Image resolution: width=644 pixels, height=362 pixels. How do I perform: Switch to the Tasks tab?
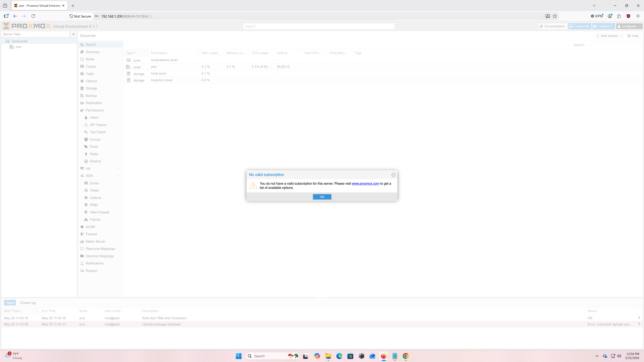point(10,303)
